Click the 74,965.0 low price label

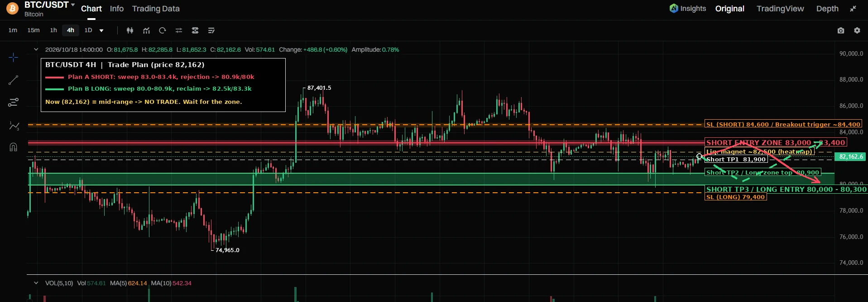pyautogui.click(x=227, y=250)
